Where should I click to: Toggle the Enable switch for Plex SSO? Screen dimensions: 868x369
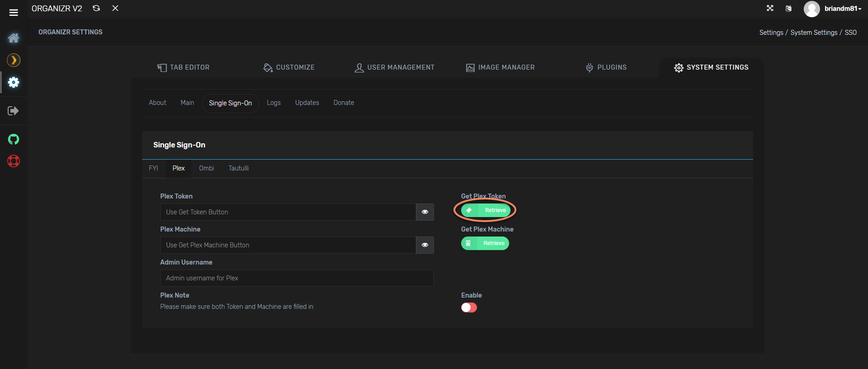click(x=469, y=307)
